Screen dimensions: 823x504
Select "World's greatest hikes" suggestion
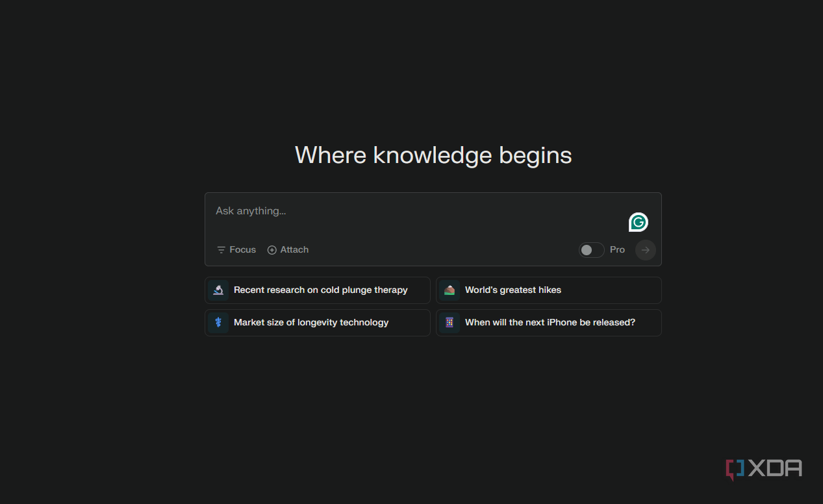pos(549,290)
